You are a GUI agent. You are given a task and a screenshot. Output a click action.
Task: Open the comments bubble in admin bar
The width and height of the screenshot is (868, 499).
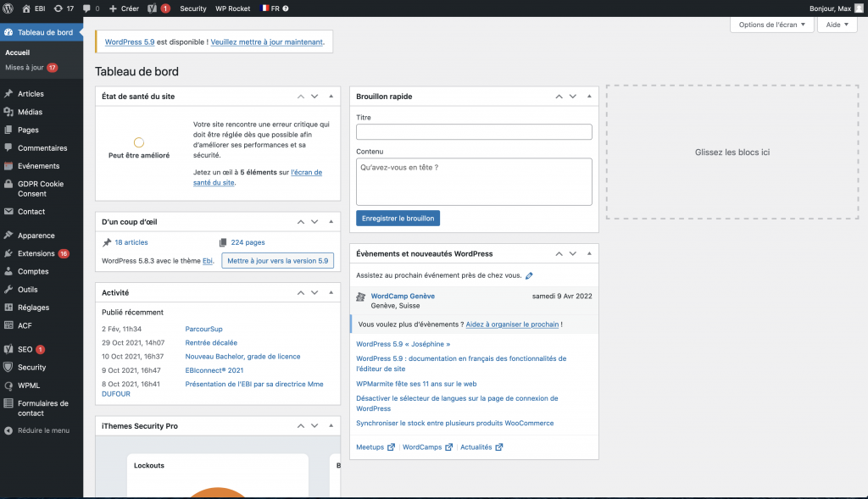coord(86,8)
